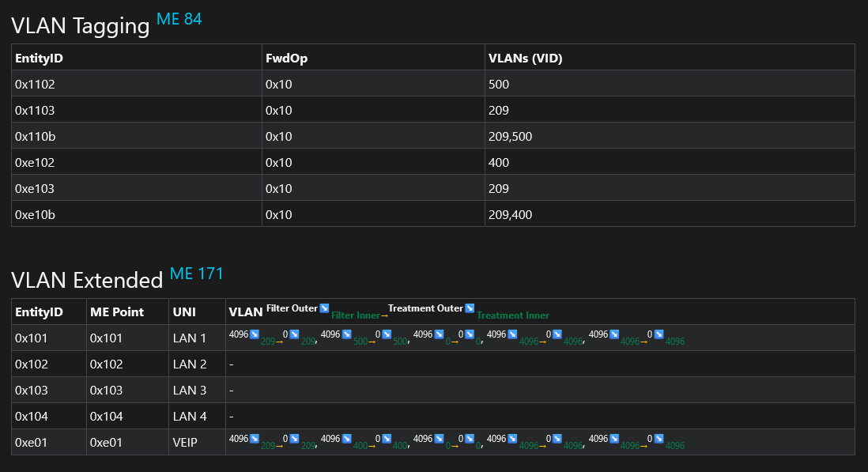Viewport: 868px width, 472px height.
Task: Select EntityID 0xe01 cell
Action: pos(49,442)
